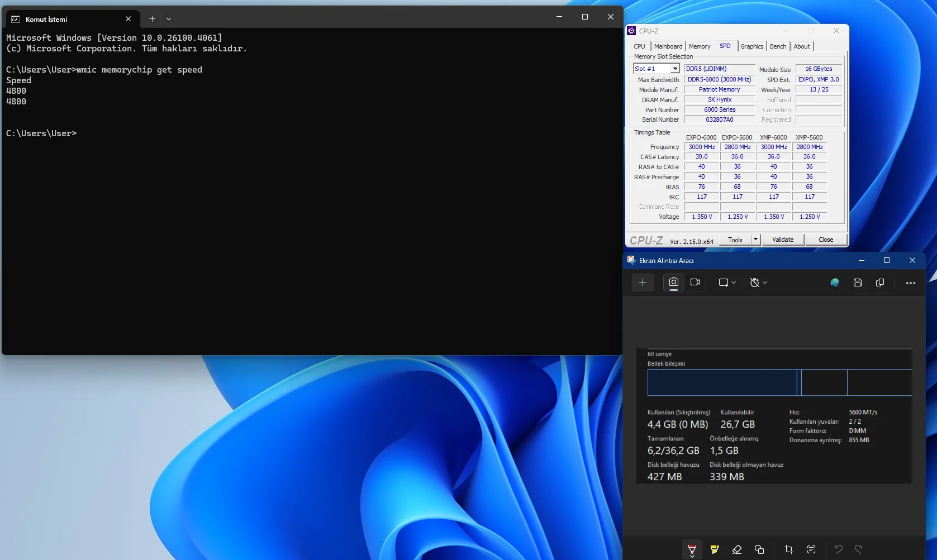This screenshot has height=560, width=937.
Task: Start a new snip with the plus button
Action: [x=643, y=283]
